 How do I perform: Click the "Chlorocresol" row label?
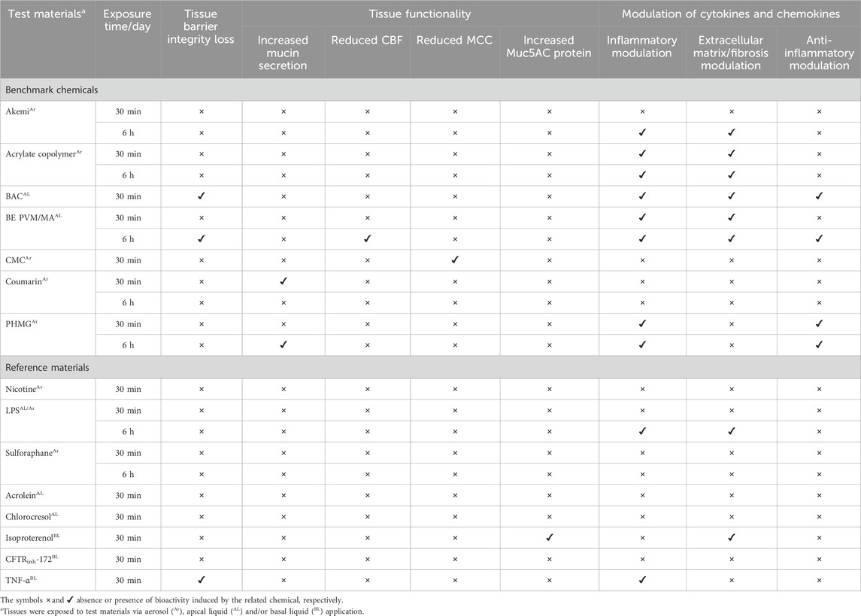32,517
